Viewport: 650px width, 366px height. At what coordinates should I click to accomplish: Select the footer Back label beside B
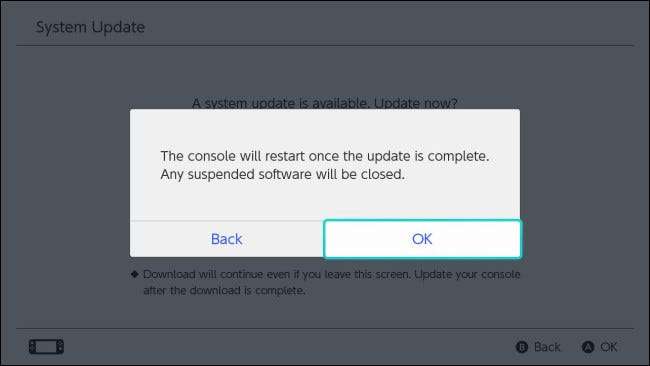coord(547,347)
